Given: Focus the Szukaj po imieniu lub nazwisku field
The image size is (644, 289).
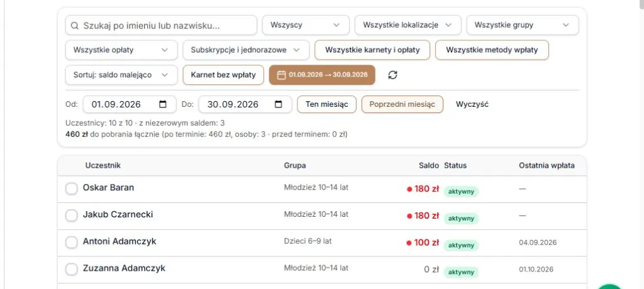Looking at the screenshot, I should [161, 26].
